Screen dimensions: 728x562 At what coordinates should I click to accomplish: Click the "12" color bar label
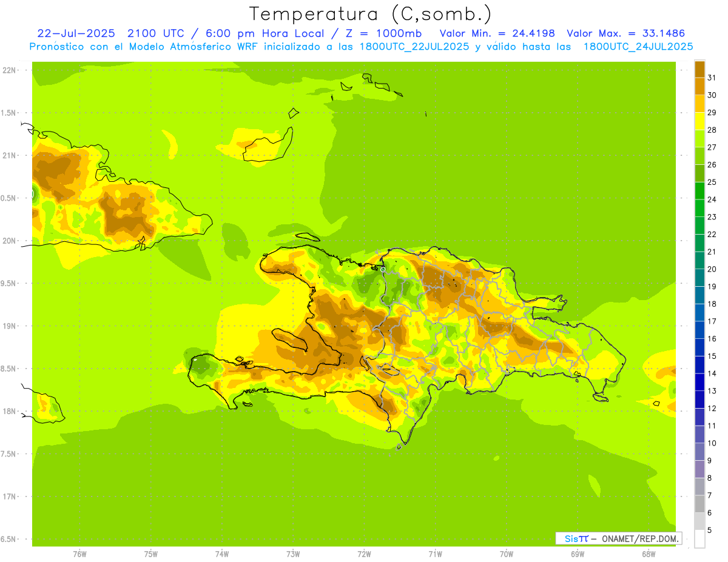[712, 409]
